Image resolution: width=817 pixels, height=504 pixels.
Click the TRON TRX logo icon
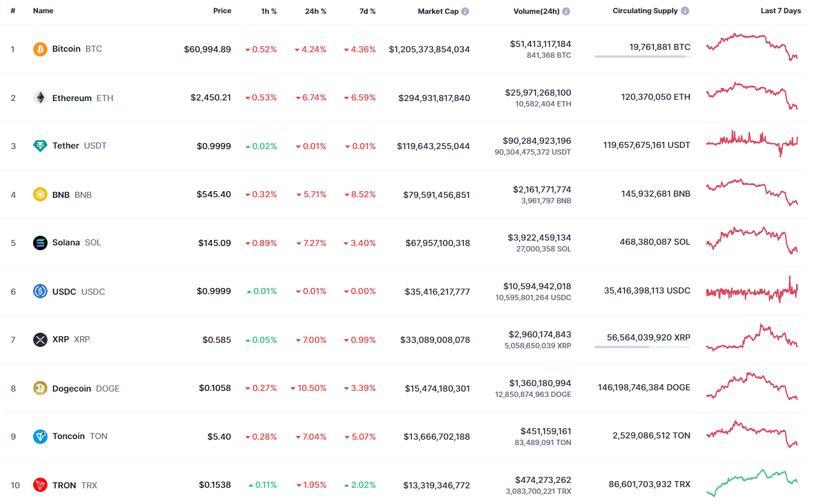[40, 485]
